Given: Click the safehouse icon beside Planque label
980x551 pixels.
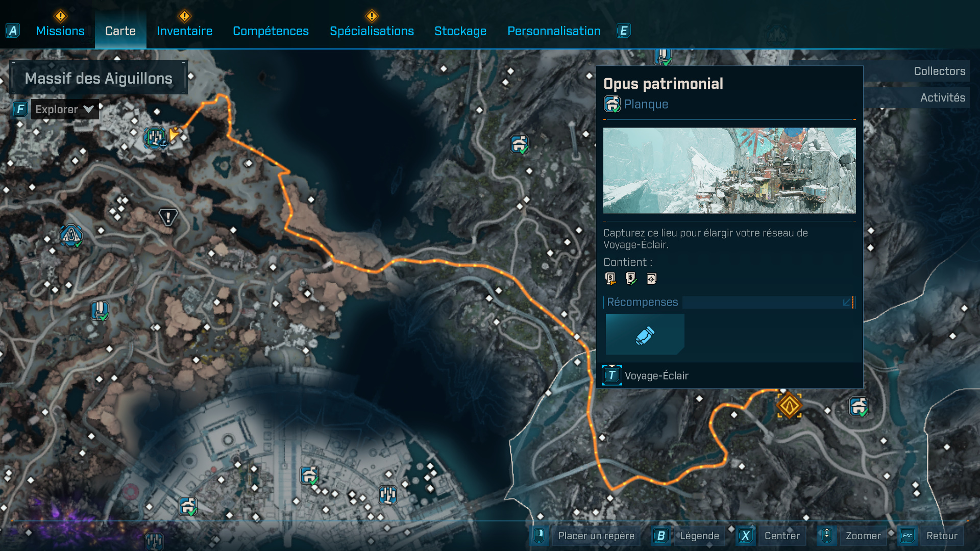Looking at the screenshot, I should (612, 104).
